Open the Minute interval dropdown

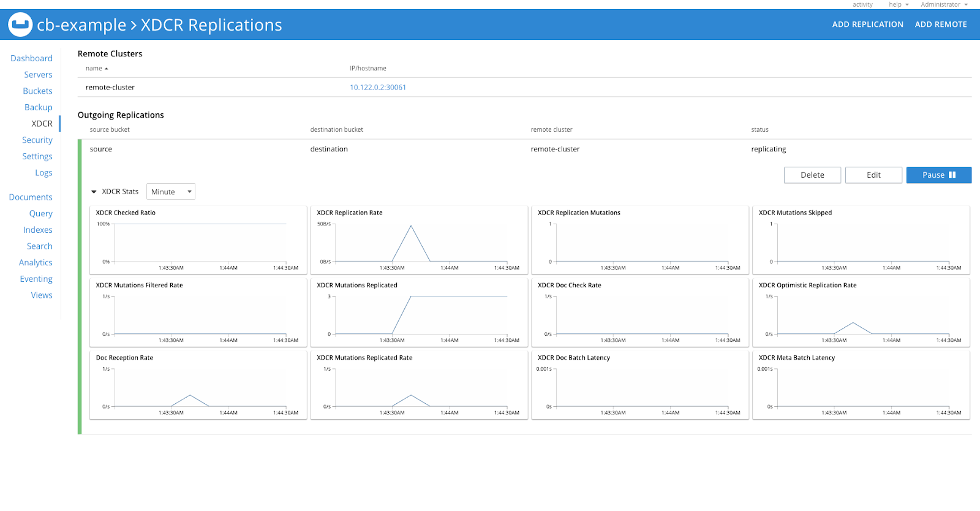click(170, 192)
